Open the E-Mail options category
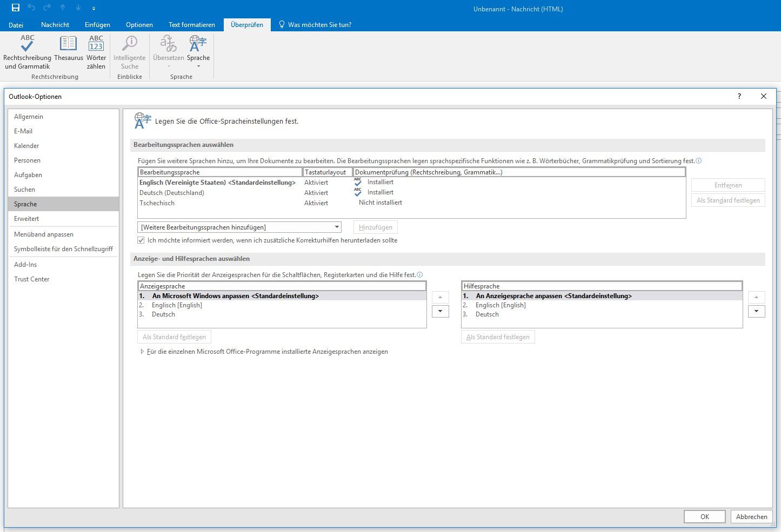The width and height of the screenshot is (781, 532). [x=64, y=131]
